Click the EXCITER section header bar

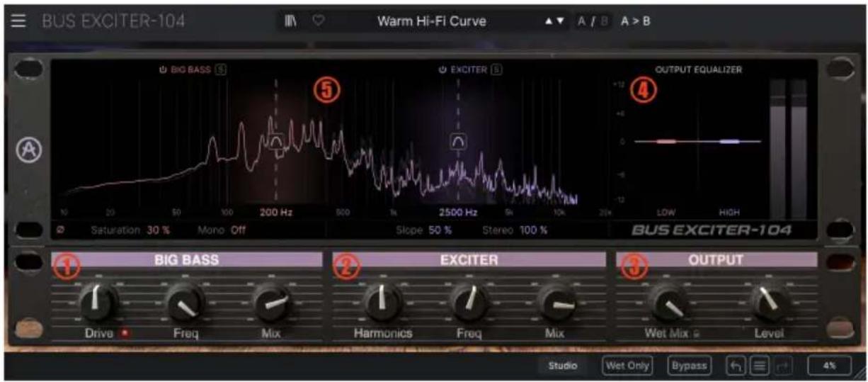(469, 260)
